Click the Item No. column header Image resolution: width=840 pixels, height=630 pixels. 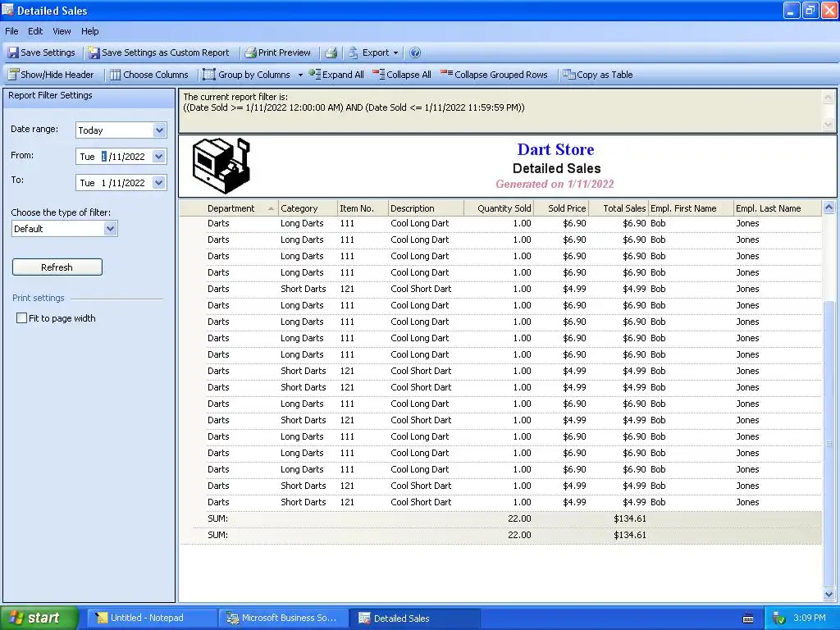click(362, 208)
